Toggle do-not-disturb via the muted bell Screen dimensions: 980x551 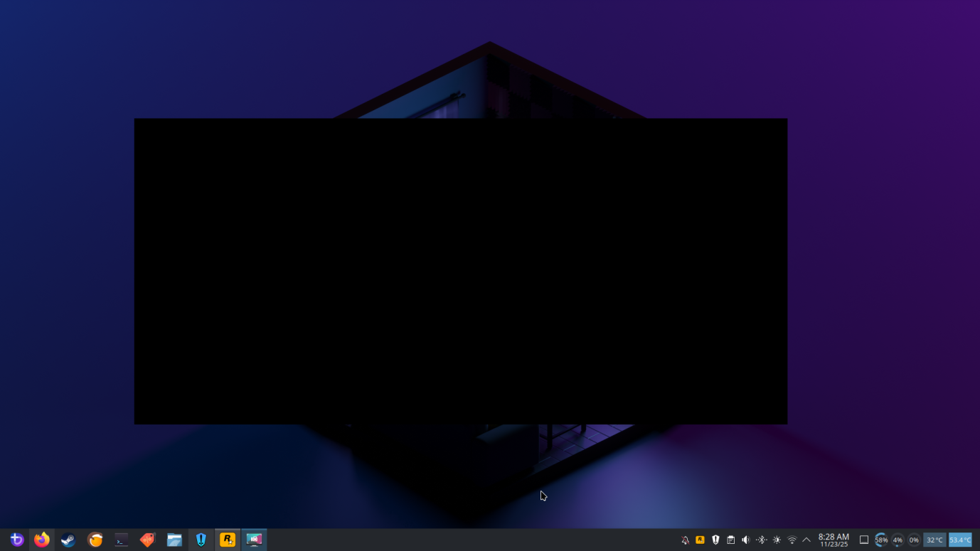685,539
